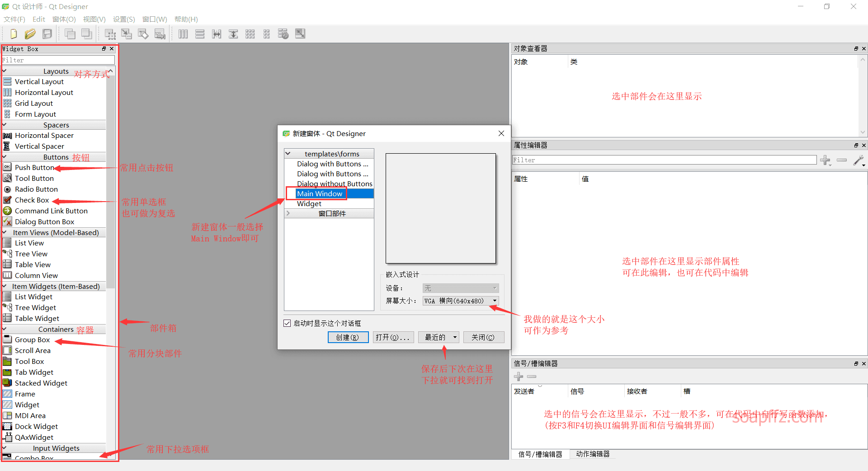Click the add dynamic property plus icon
Viewport: 868px width, 471px height.
[x=826, y=160]
